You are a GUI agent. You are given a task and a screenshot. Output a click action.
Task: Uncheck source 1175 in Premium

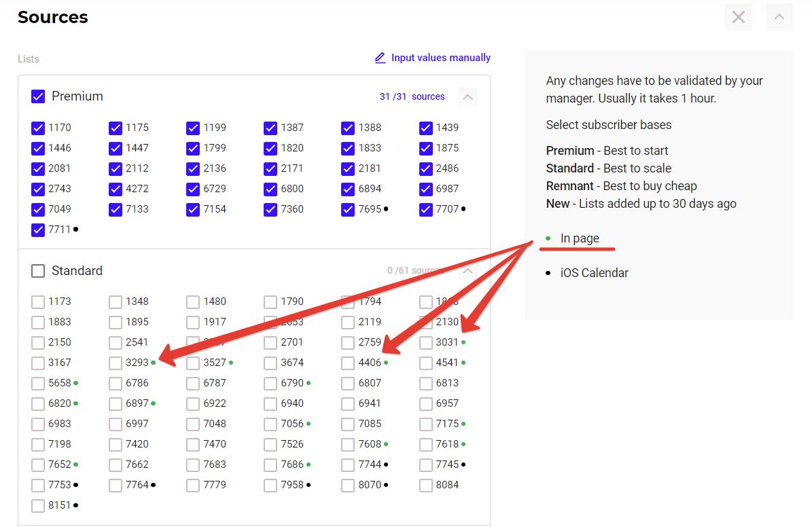pos(116,128)
